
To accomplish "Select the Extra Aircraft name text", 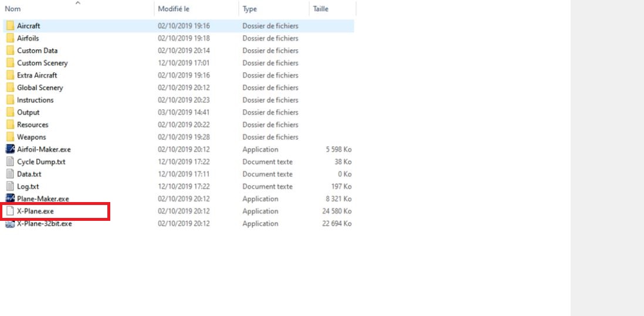I will point(37,75).
